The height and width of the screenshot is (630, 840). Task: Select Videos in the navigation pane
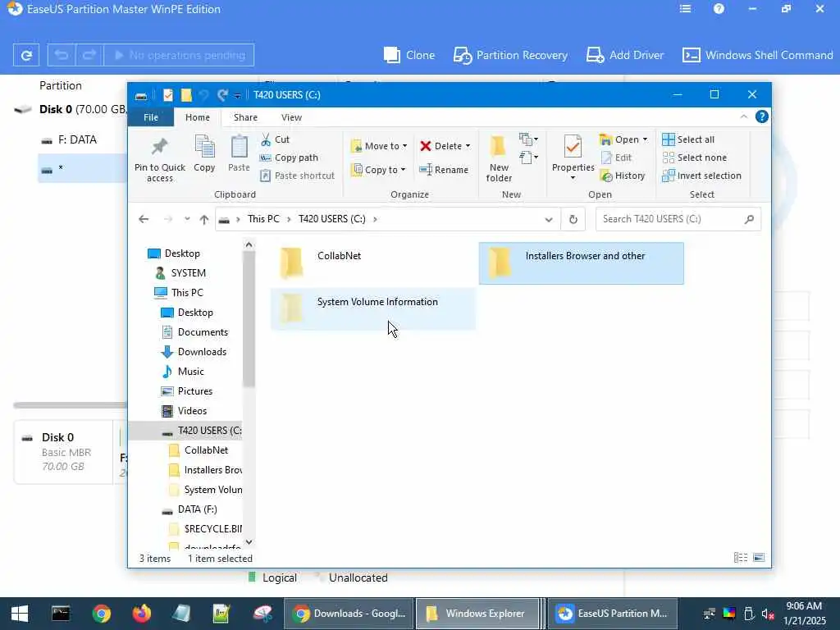192,411
